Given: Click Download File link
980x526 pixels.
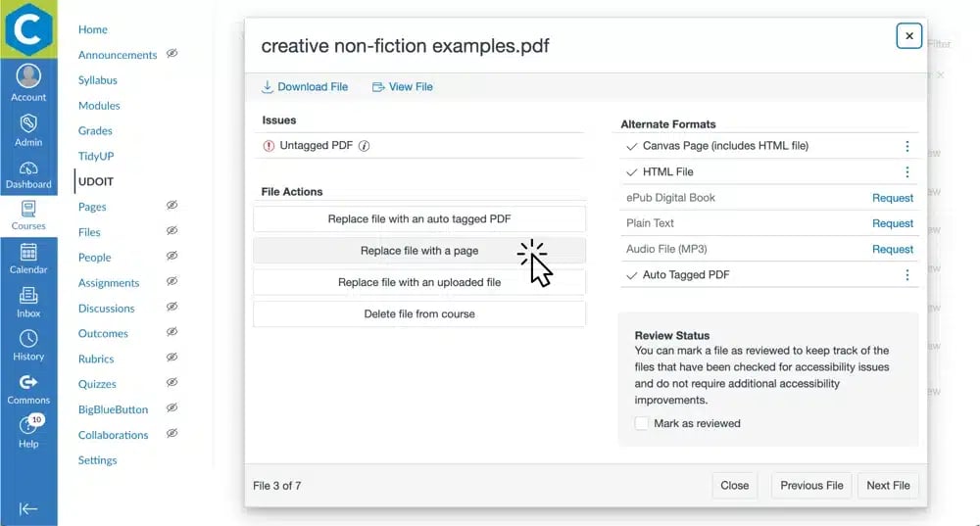Looking at the screenshot, I should [305, 87].
